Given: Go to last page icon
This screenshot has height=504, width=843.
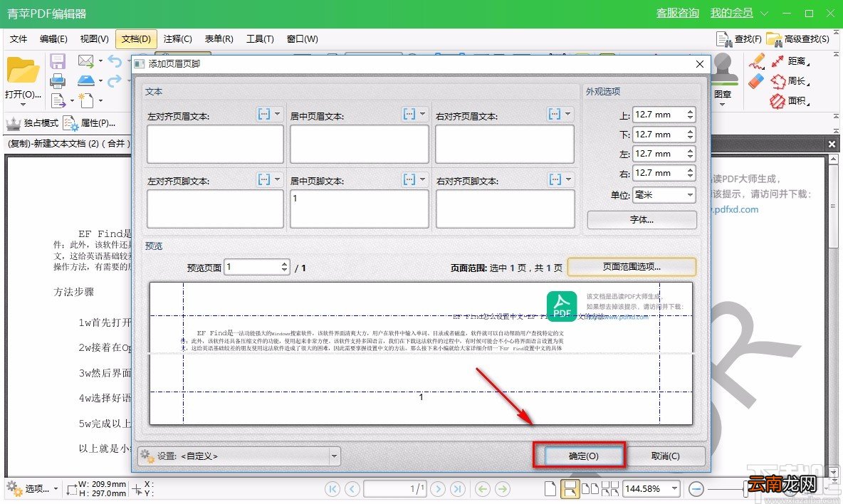Looking at the screenshot, I should (x=458, y=488).
